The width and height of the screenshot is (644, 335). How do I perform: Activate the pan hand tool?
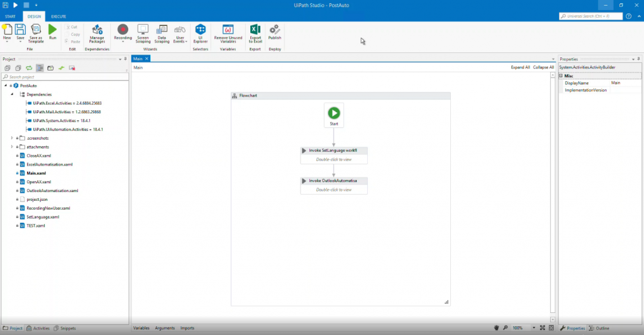[x=496, y=328]
